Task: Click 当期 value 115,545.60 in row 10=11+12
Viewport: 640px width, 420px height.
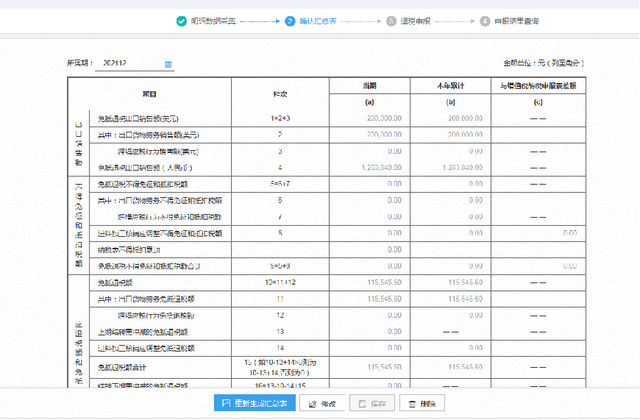Action: point(384,282)
